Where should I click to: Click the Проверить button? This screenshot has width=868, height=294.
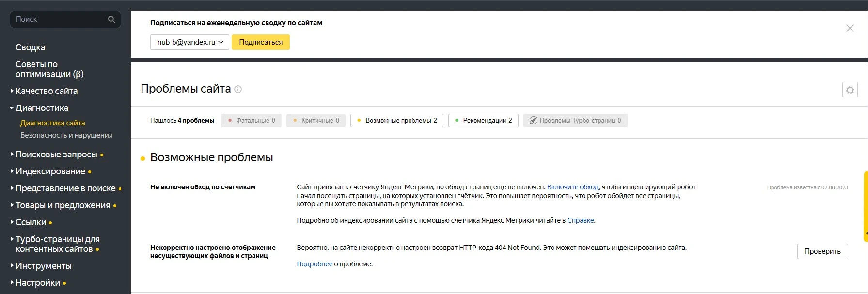[x=822, y=251]
